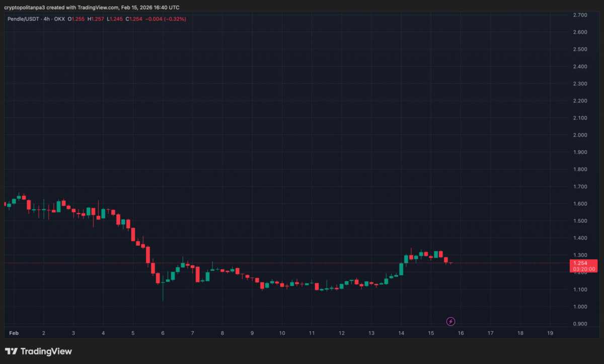604x364 pixels.
Task: Click the large green candle at date 14
Action: [x=401, y=269]
